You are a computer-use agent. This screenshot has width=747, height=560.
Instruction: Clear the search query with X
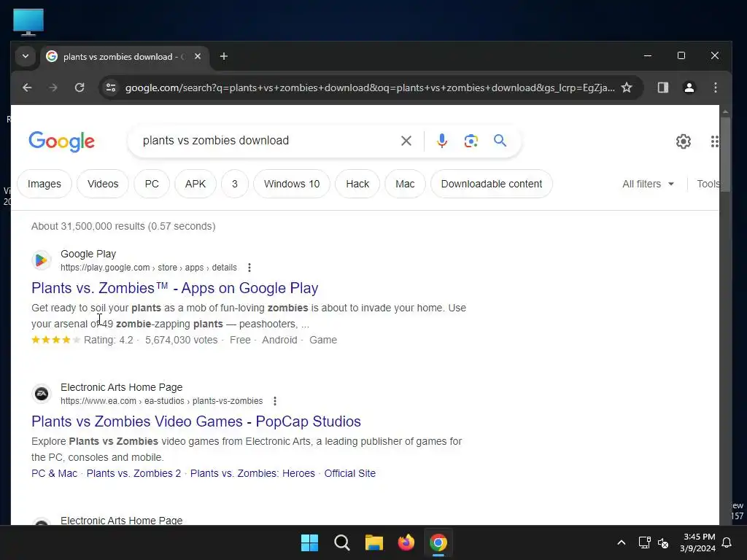(406, 141)
